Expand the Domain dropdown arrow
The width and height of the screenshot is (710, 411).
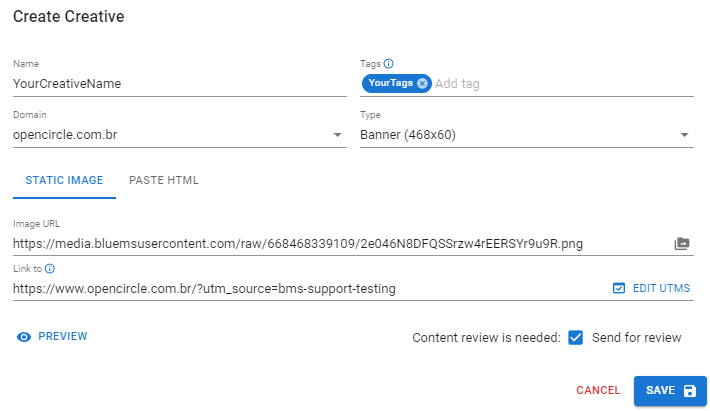(x=337, y=135)
